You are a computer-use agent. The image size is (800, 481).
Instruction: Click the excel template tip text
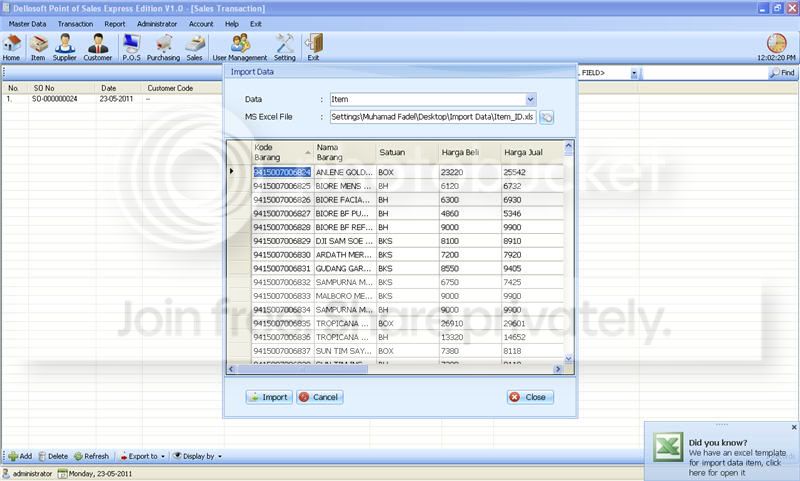(737, 463)
